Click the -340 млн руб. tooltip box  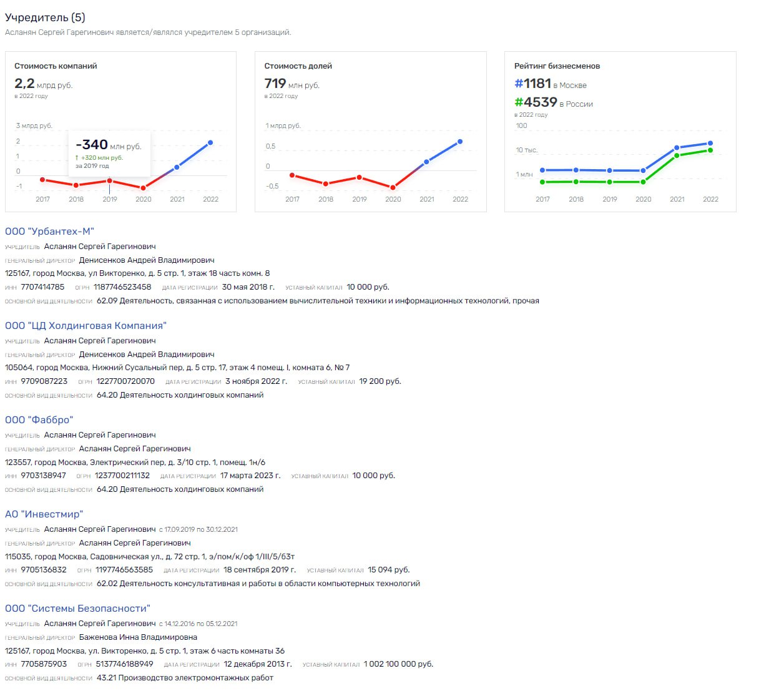(110, 154)
